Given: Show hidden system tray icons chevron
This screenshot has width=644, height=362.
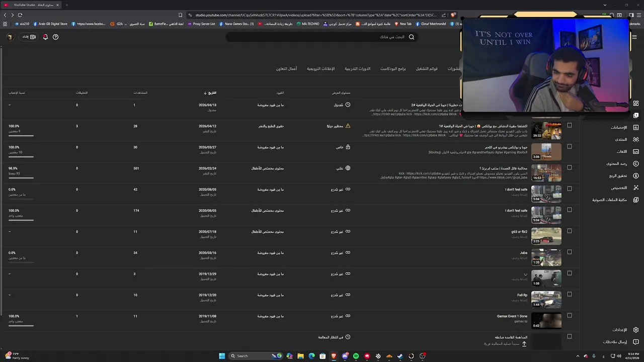Looking at the screenshot, I should pos(578,356).
